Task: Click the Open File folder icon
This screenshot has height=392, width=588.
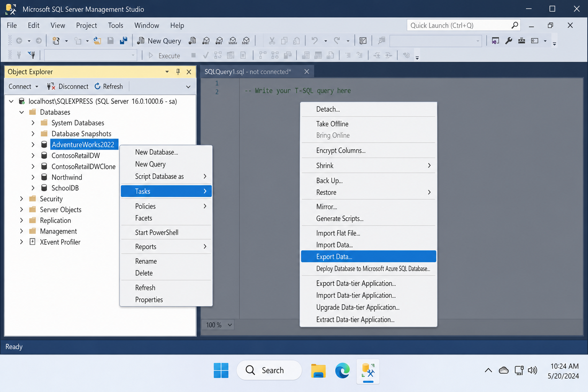Action: point(98,41)
